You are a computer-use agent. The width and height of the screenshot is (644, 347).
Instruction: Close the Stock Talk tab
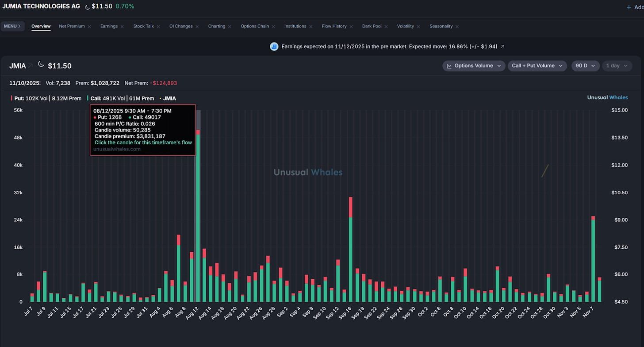point(158,27)
